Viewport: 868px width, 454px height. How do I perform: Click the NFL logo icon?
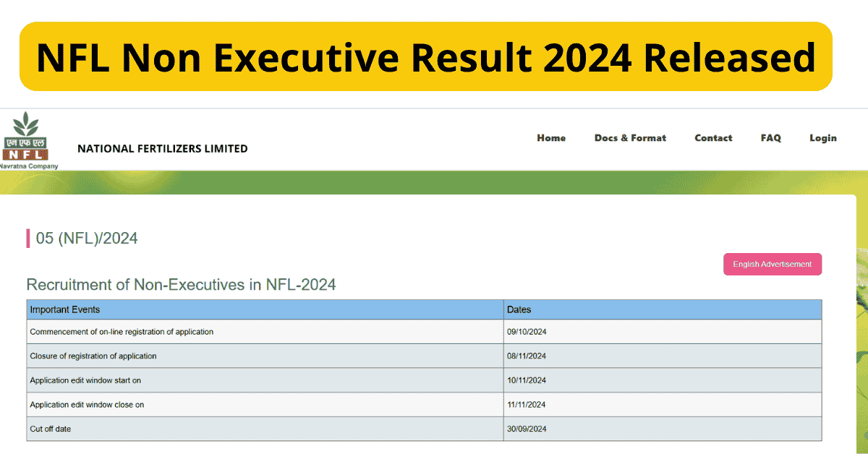(26, 136)
